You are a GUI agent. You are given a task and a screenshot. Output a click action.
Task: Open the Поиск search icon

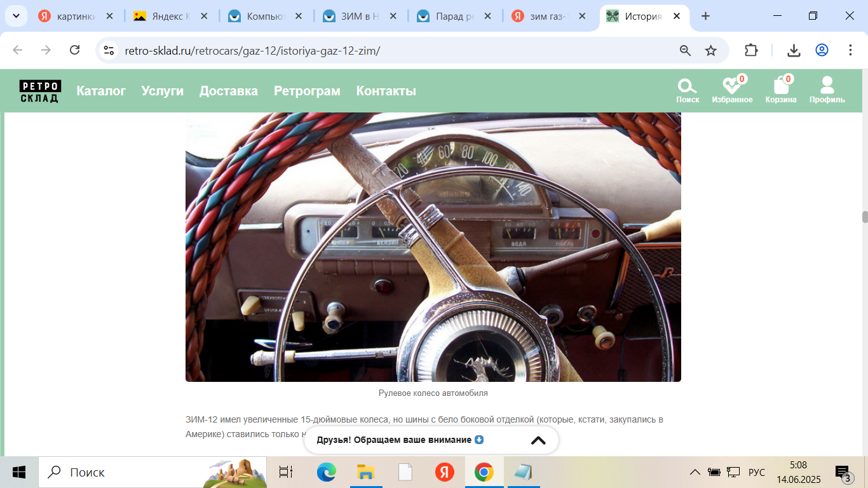[687, 90]
